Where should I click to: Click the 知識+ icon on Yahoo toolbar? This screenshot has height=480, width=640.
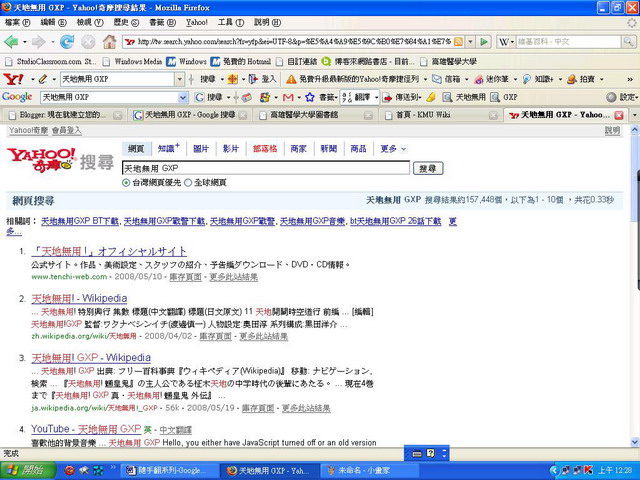point(527,79)
